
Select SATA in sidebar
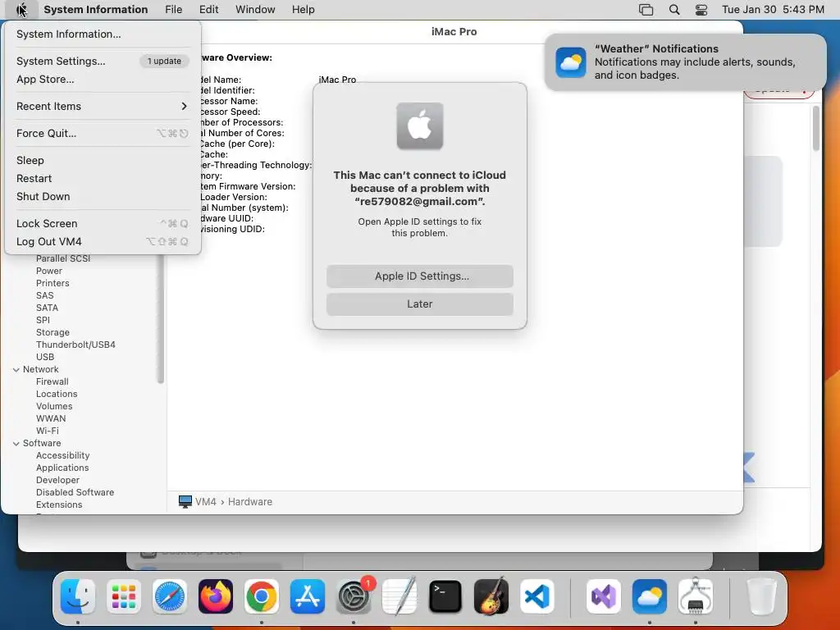(47, 308)
